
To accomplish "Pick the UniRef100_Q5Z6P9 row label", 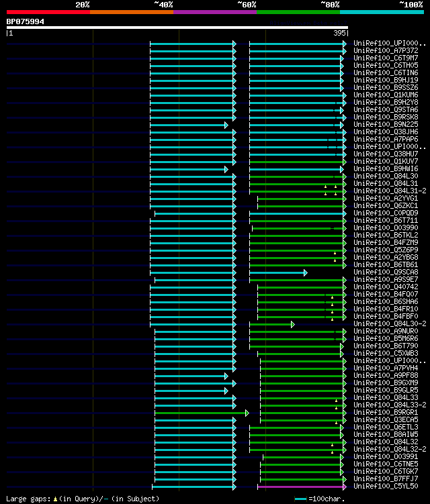I will click(386, 250).
